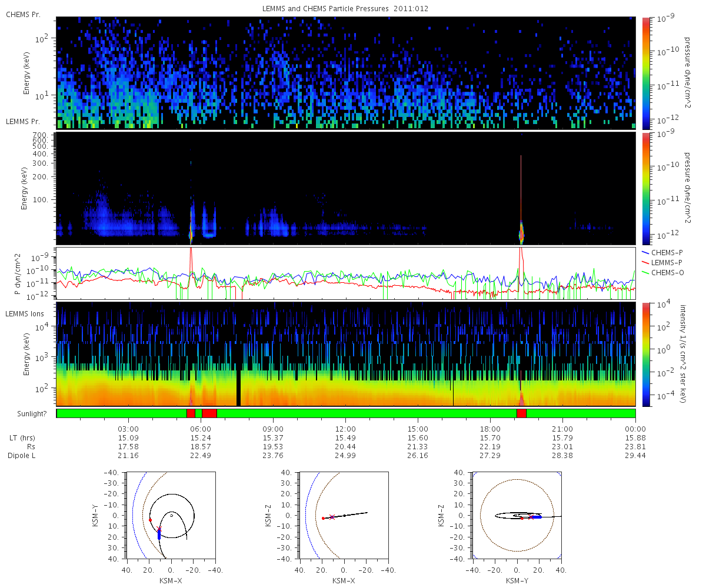Screen dimensions: 706x588
Task: Click the CHEMS Pr. panel label
Action: 24,14
